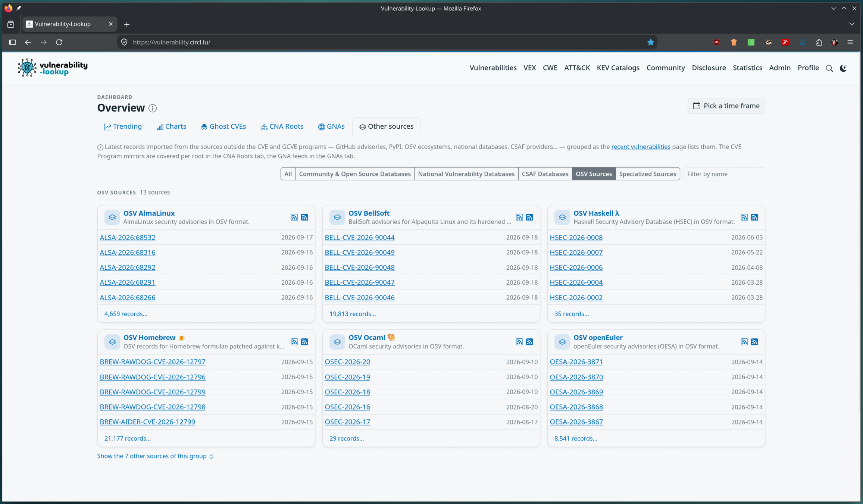The image size is (863, 504).
Task: Open advisory OESA-2026-3871
Action: coord(576,361)
